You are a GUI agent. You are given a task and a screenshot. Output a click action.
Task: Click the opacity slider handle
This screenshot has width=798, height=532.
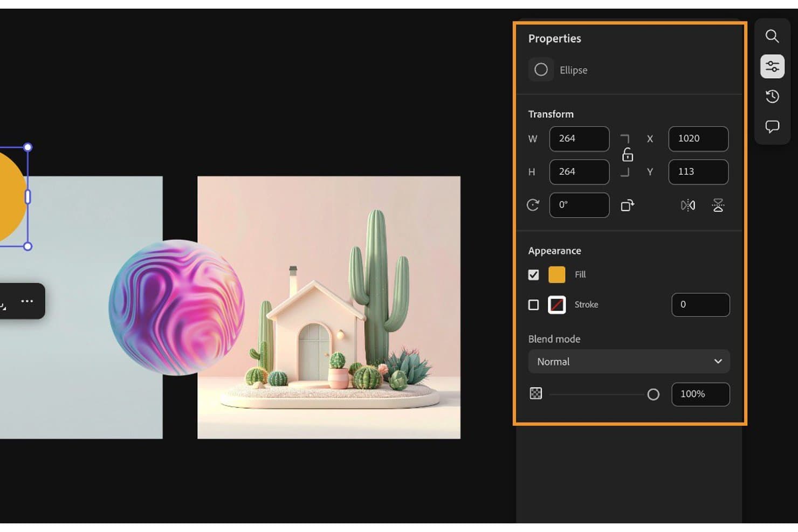[x=653, y=395]
